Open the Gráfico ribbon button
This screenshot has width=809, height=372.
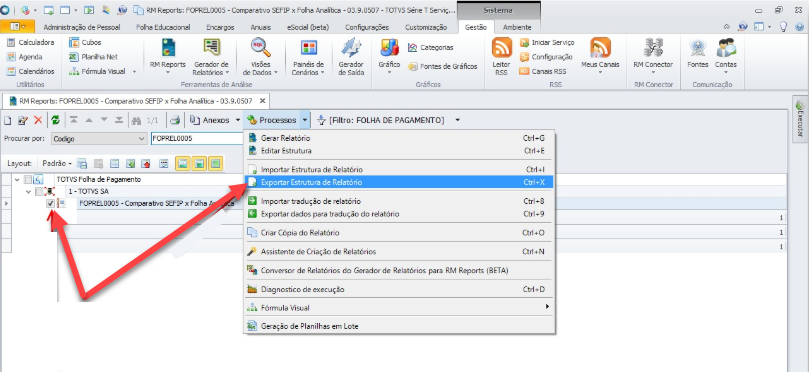pyautogui.click(x=389, y=56)
